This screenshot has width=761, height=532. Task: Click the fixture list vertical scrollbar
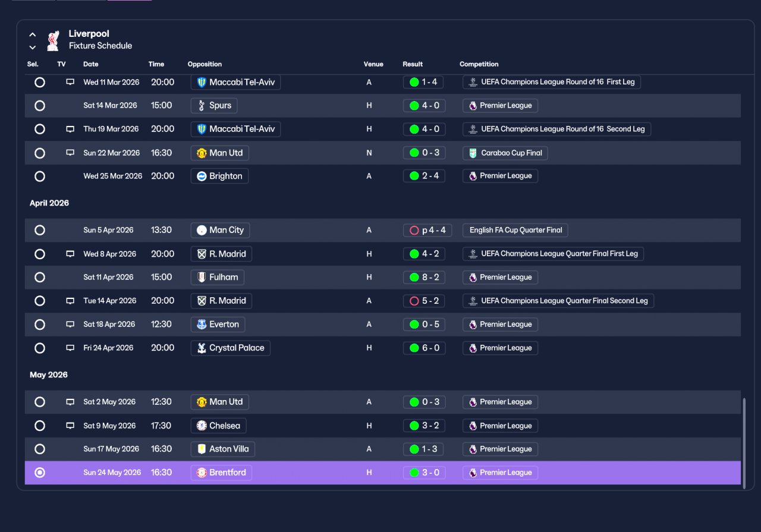tap(744, 443)
